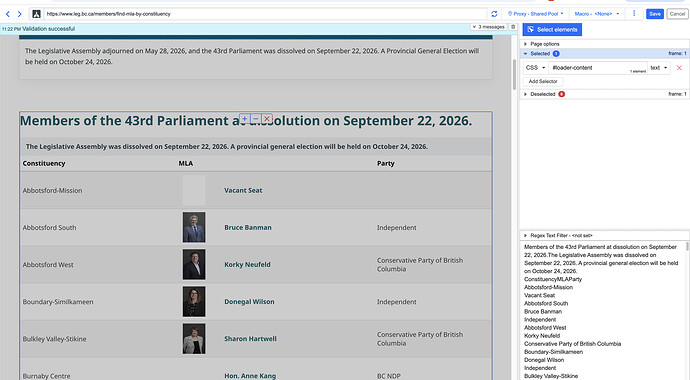Click the red X on the selection overlay
690x380 pixels.
click(267, 119)
